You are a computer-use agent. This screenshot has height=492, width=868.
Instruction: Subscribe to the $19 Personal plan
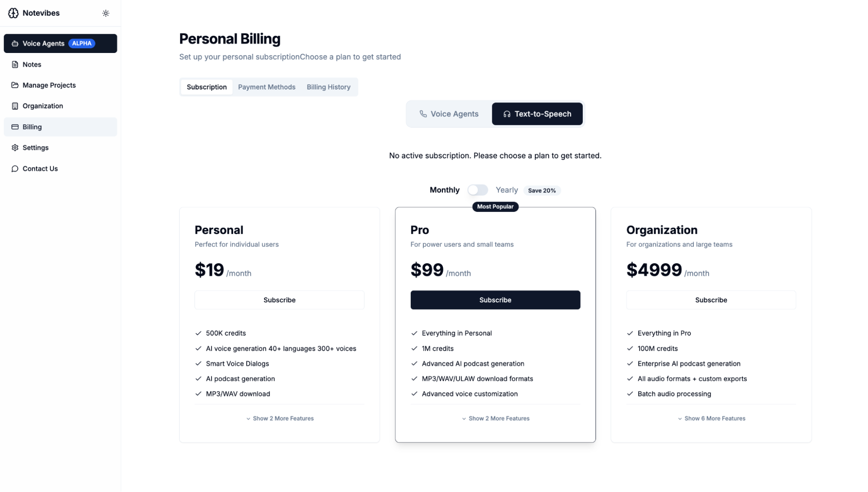tap(279, 300)
